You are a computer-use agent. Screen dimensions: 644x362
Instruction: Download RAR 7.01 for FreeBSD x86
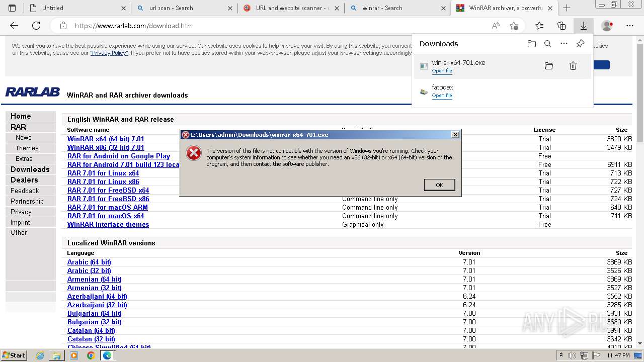[108, 199]
